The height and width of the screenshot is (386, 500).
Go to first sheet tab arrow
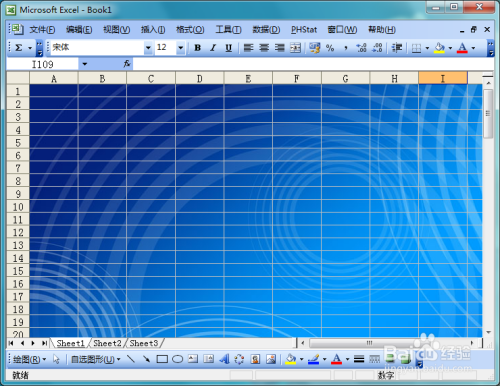(11, 343)
